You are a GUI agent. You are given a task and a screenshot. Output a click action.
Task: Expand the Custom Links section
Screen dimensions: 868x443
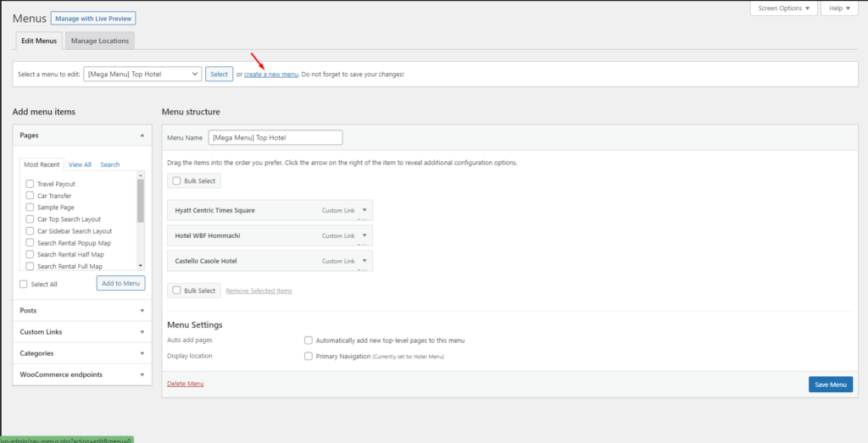click(142, 332)
